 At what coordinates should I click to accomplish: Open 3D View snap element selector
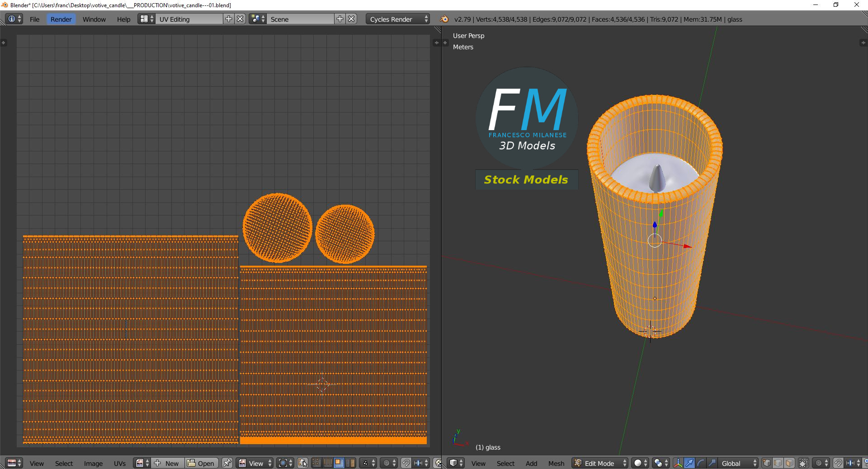pyautogui.click(x=853, y=463)
